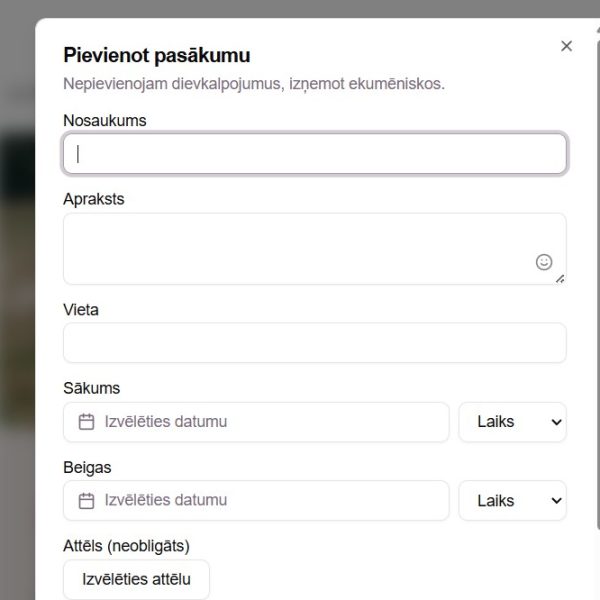The height and width of the screenshot is (600, 600).
Task: Click the Apraksts label
Action: tap(94, 199)
